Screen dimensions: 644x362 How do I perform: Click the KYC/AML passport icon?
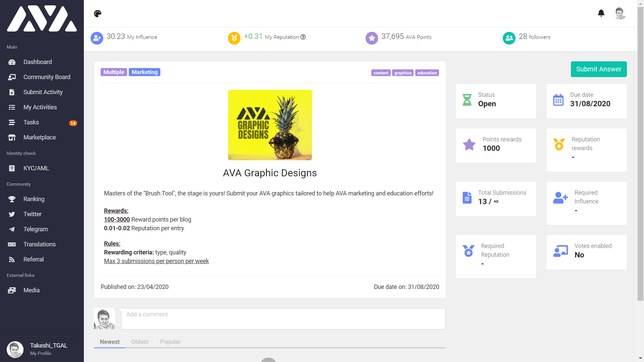[12, 168]
